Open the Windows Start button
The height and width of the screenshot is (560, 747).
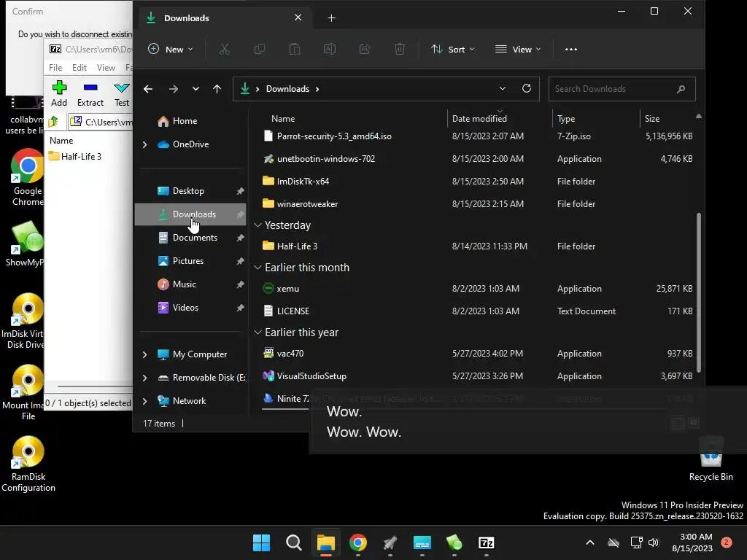point(261,542)
